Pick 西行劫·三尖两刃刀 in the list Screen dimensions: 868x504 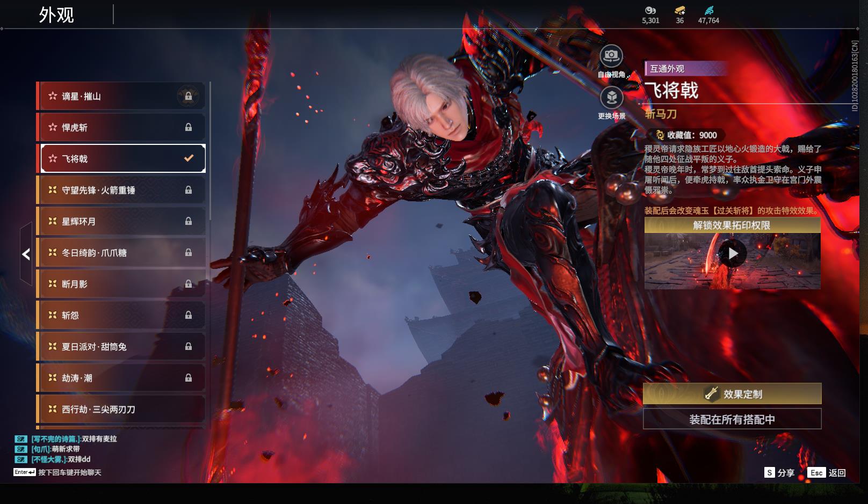[121, 409]
